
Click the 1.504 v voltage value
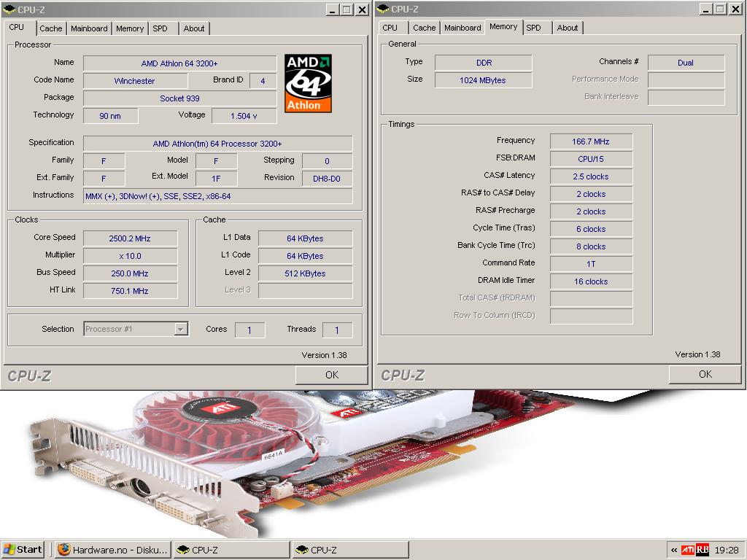(x=244, y=116)
